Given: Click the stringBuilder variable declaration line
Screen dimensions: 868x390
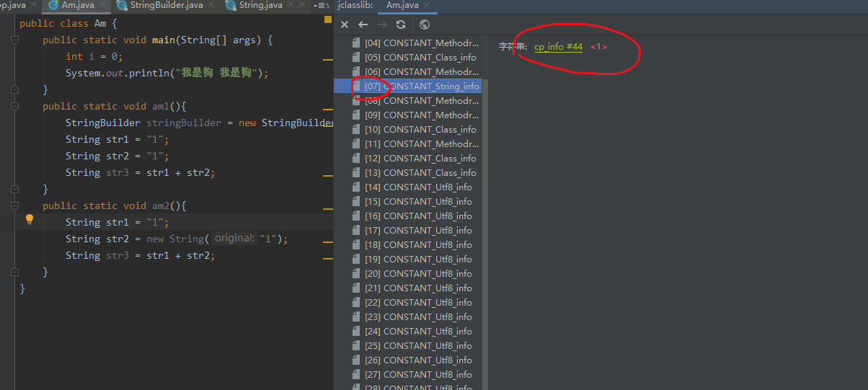Looking at the screenshot, I should (200, 123).
